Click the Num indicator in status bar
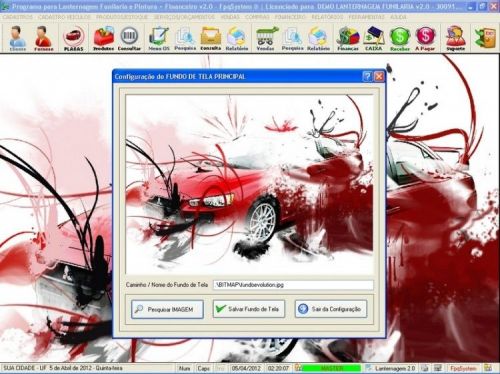 click(x=184, y=368)
